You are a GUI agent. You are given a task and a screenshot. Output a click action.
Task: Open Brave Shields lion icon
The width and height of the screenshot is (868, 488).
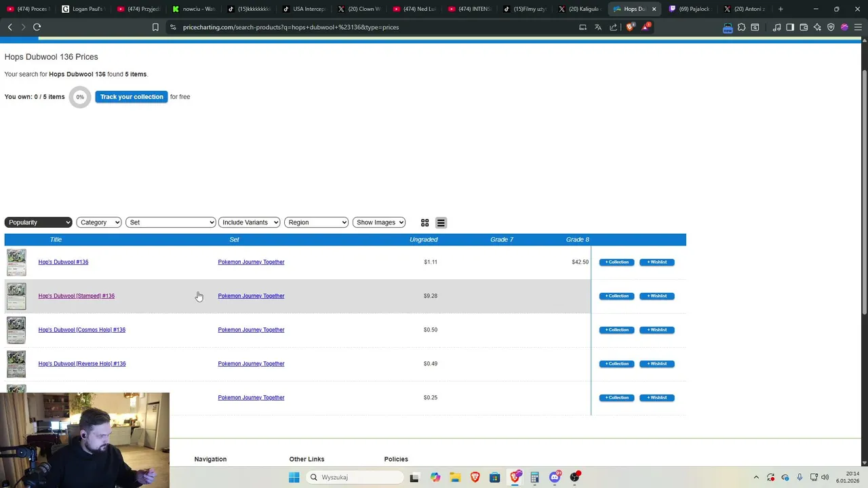tap(630, 27)
